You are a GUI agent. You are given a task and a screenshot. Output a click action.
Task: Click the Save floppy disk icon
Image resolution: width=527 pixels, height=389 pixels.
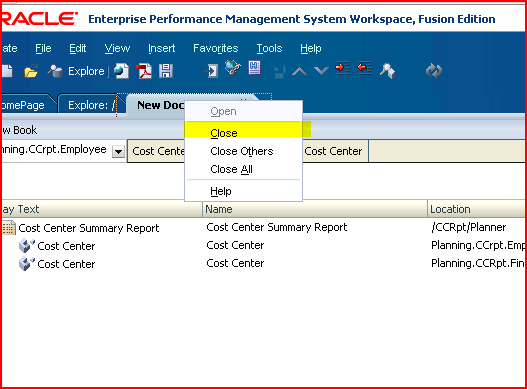(x=166, y=71)
